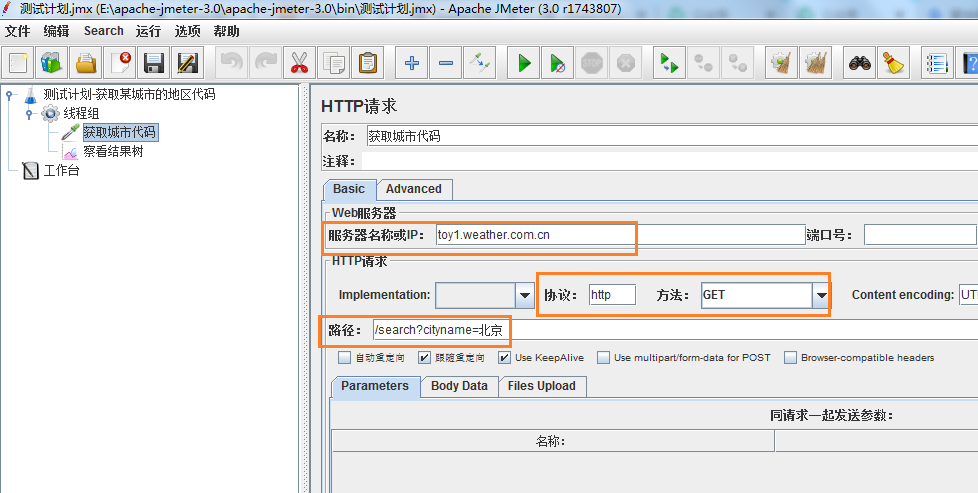
Task: Click the Stop test icon
Action: point(591,62)
